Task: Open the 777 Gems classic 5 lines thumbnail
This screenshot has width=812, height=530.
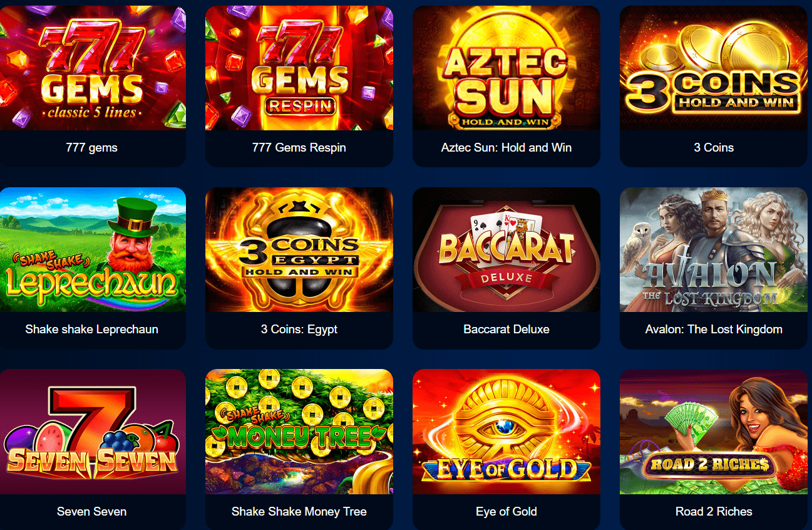Action: (93, 68)
